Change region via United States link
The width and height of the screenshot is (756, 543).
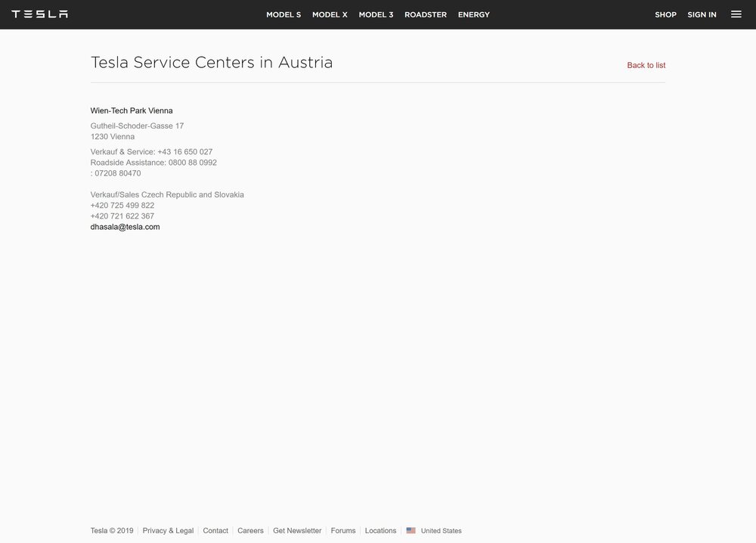pyautogui.click(x=442, y=530)
